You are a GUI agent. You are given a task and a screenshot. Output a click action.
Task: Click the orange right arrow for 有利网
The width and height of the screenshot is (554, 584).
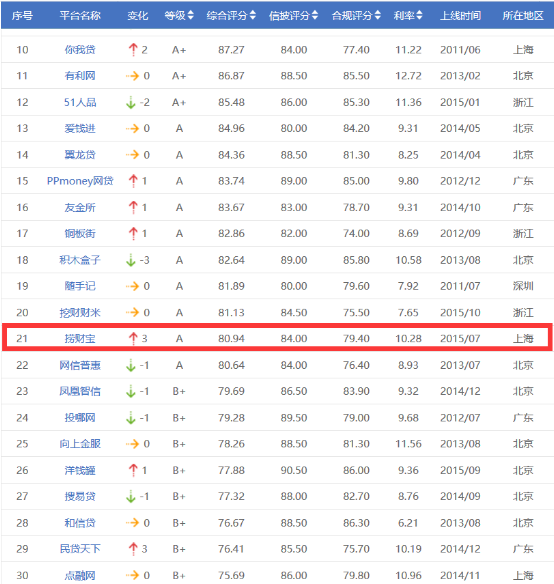click(132, 76)
